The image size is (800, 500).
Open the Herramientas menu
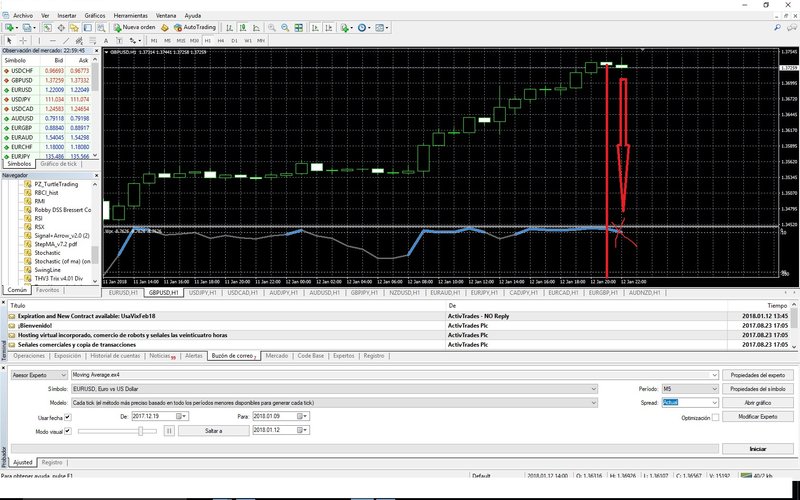(131, 15)
